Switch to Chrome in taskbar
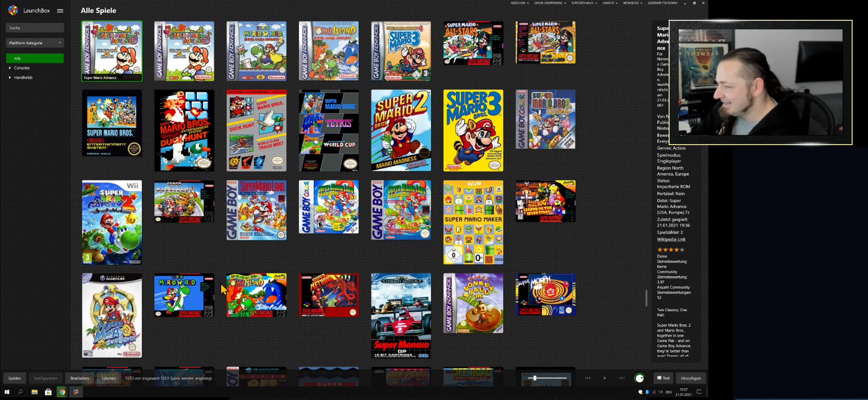This screenshot has height=400, width=868. [62, 392]
